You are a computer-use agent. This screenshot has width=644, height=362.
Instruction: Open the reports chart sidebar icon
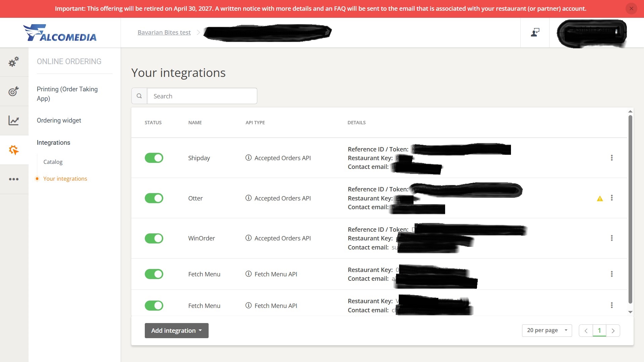click(14, 120)
